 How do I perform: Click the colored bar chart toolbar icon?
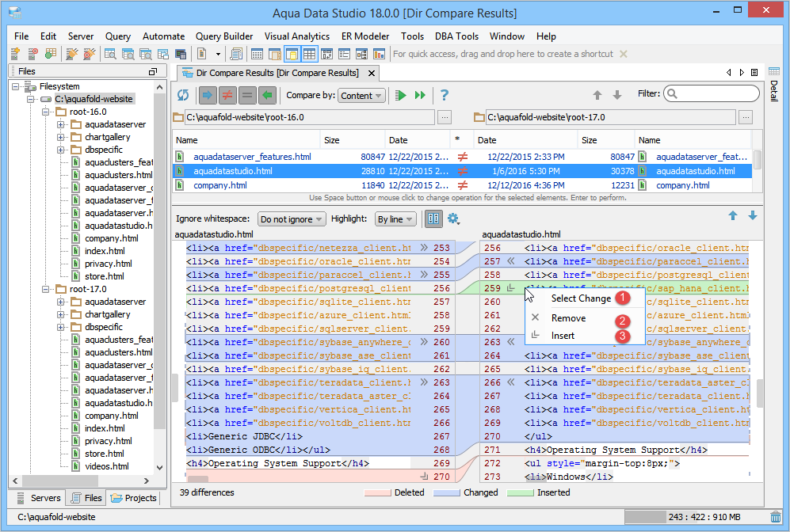[x=379, y=53]
